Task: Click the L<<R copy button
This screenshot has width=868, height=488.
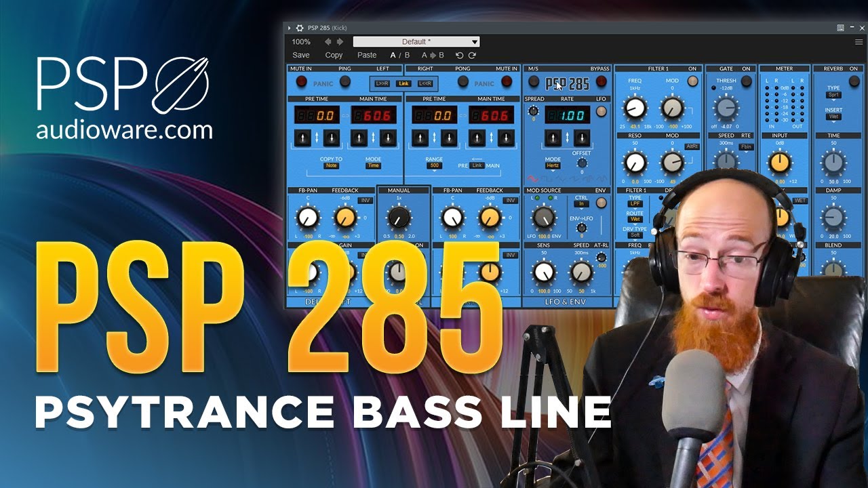Action: tap(425, 83)
